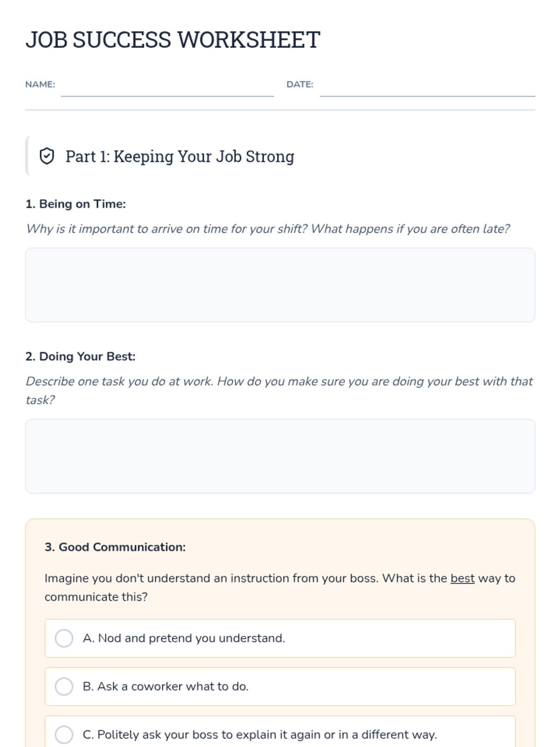Click the '2. Doing Your Best:' label
560x747 pixels.
point(80,356)
